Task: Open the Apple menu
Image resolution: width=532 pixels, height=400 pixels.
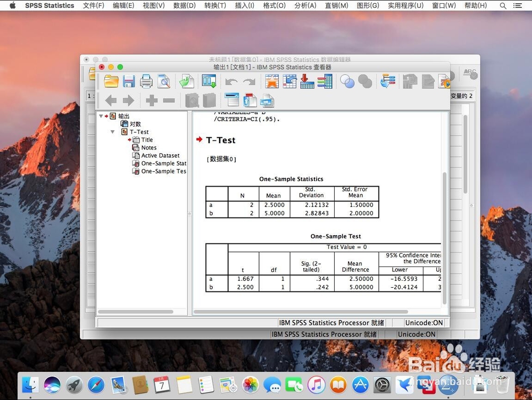Action: coord(13,5)
